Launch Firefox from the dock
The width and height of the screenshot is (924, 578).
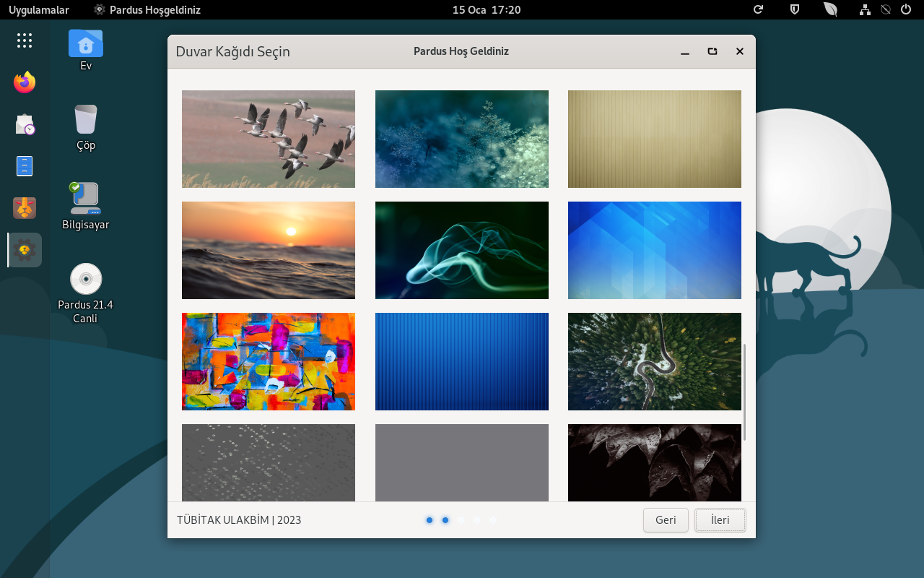pyautogui.click(x=25, y=82)
